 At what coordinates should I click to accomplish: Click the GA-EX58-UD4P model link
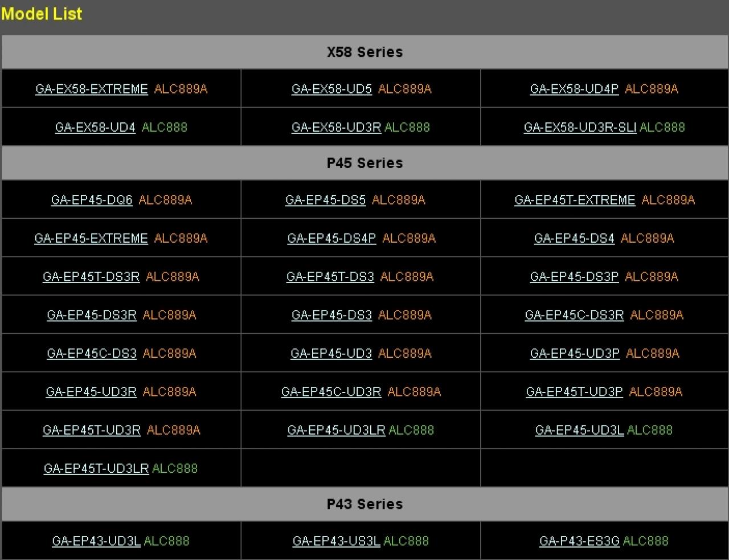(574, 89)
